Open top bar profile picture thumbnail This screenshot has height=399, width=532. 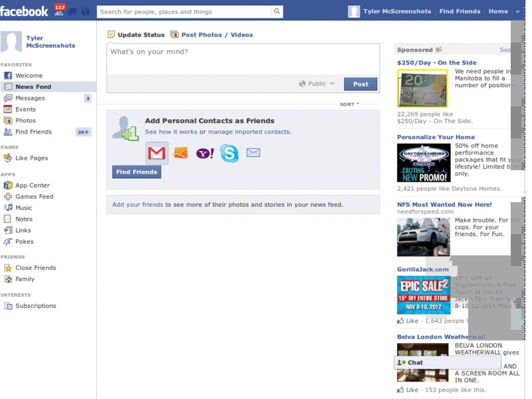tap(354, 11)
